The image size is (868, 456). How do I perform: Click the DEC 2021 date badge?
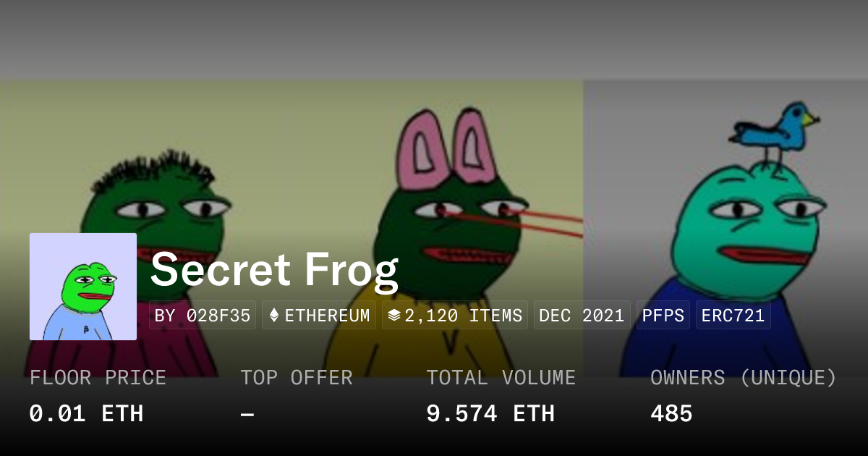coord(582,316)
